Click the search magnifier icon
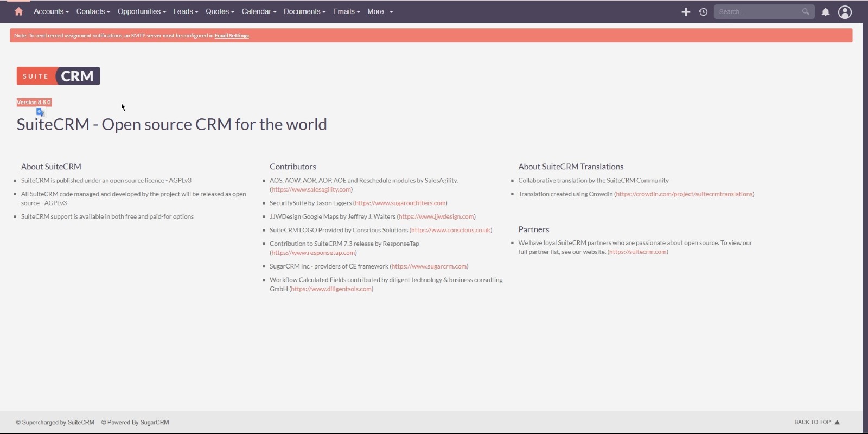The width and height of the screenshot is (868, 434). coord(806,11)
